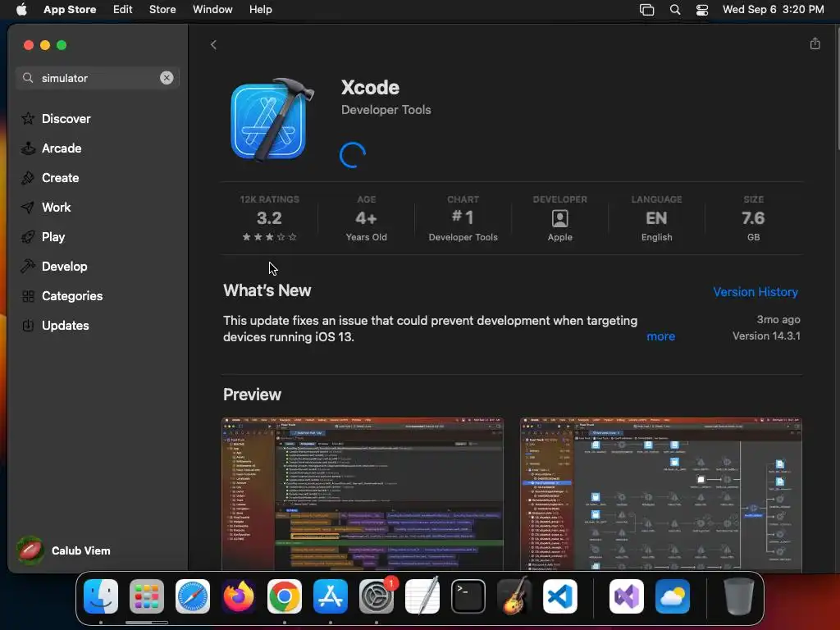
Task: Open the first Xcode preview screenshot
Action: click(x=363, y=493)
